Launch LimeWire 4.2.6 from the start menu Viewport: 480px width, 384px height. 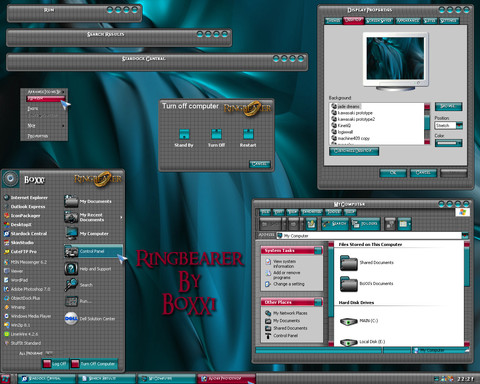pos(21,334)
